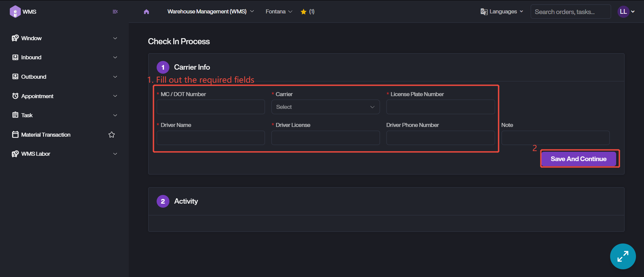This screenshot has width=644, height=277.
Task: Click the Driver Name input field
Action: pyautogui.click(x=211, y=138)
